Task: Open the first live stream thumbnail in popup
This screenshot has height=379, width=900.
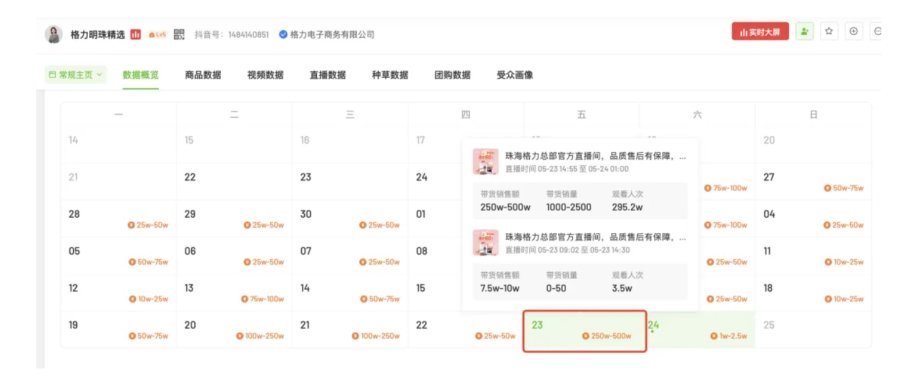Action: [x=485, y=161]
